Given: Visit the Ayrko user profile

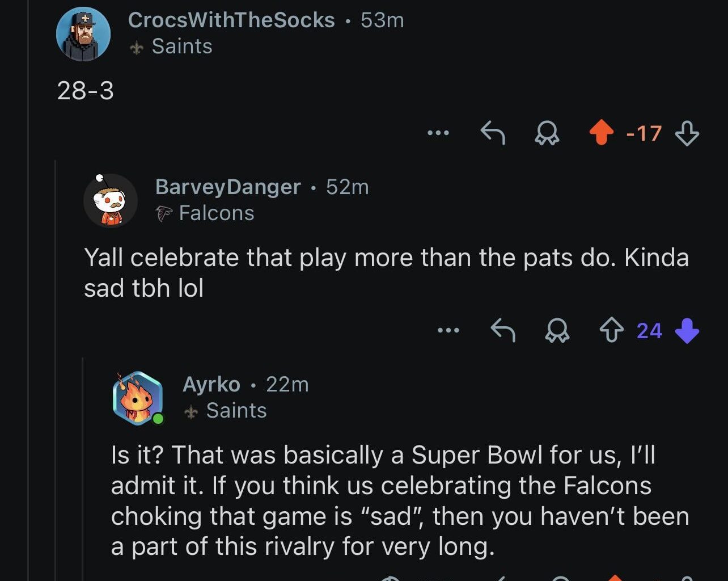Looking at the screenshot, I should click(x=211, y=384).
